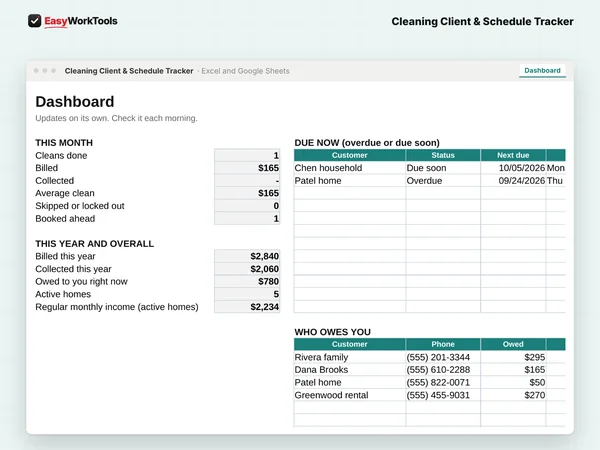Click the Phone column header
The height and width of the screenshot is (450, 600).
click(x=443, y=344)
